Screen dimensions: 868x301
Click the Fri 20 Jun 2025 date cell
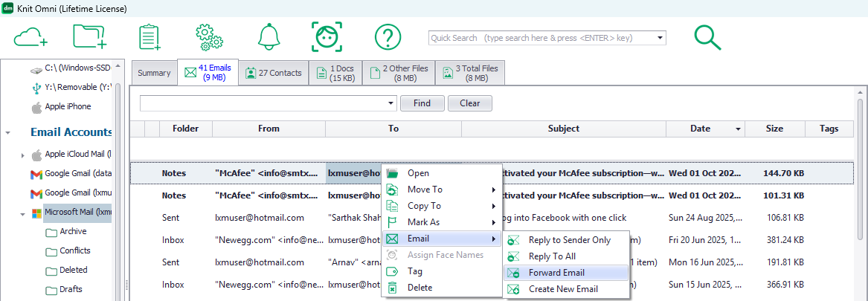click(706, 240)
